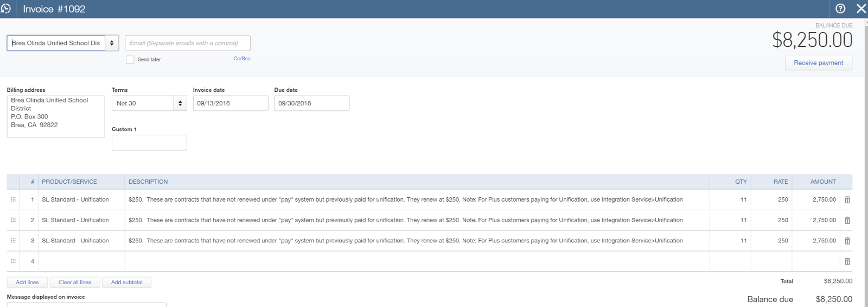Click trash icon on empty line 4

(x=847, y=261)
